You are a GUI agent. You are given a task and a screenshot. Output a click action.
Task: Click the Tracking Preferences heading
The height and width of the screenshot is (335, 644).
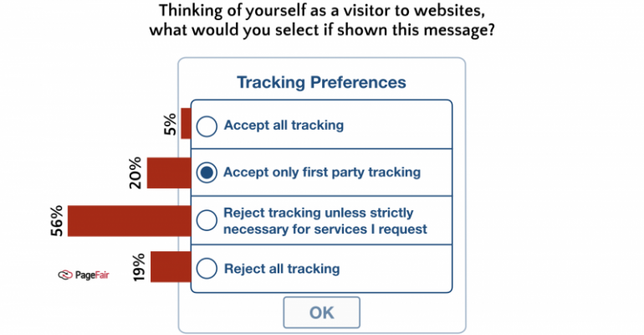click(x=322, y=82)
